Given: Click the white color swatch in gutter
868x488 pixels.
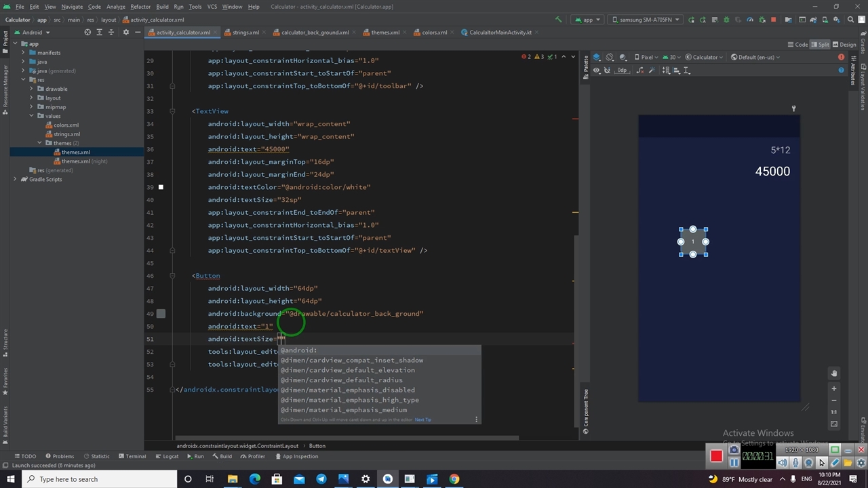Looking at the screenshot, I should tap(161, 187).
